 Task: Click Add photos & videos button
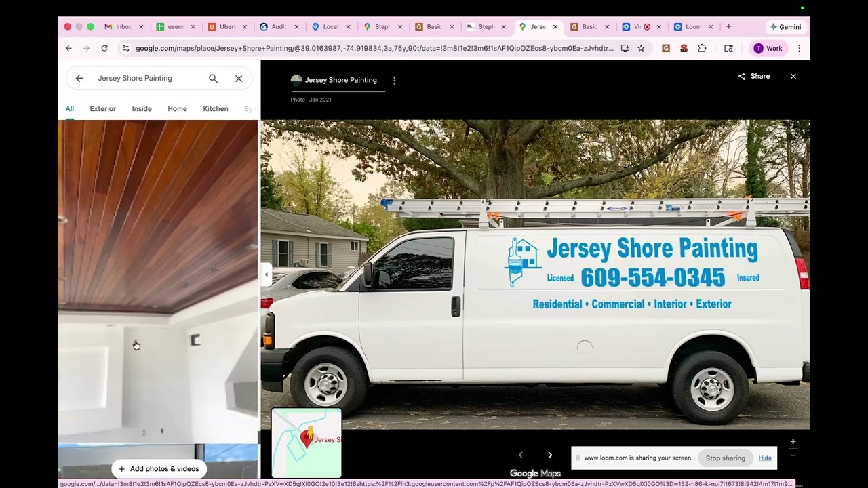(x=159, y=469)
